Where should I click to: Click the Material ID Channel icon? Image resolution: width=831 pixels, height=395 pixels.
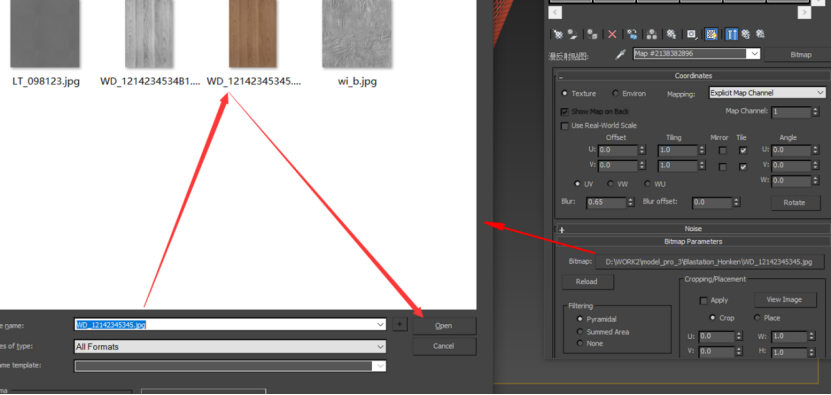click(692, 34)
